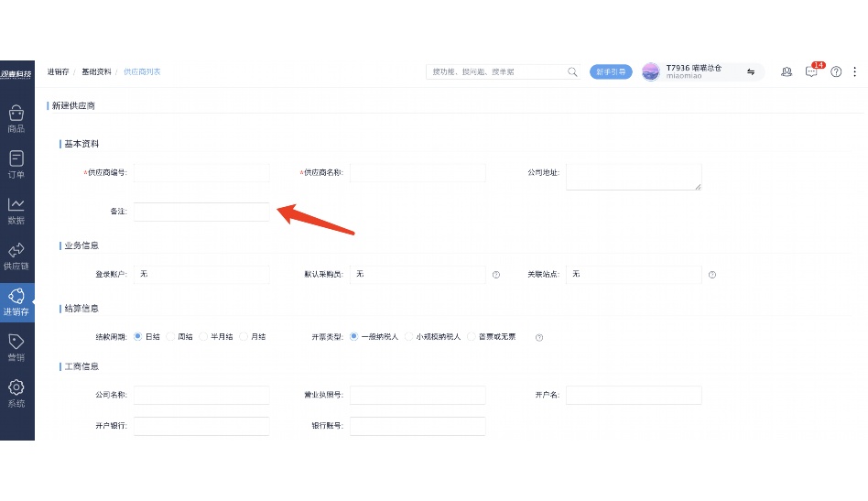Click 进销存 in the breadcrumb

58,71
